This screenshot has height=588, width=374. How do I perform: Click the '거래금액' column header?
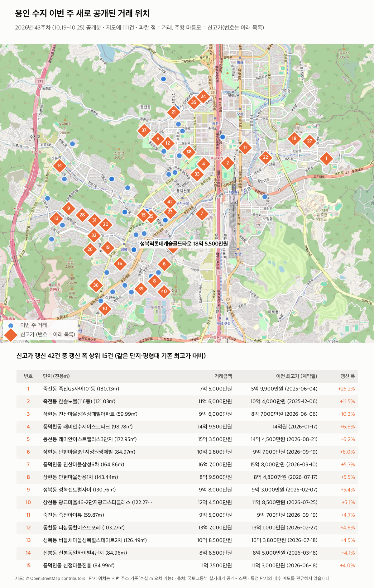coord(223,376)
